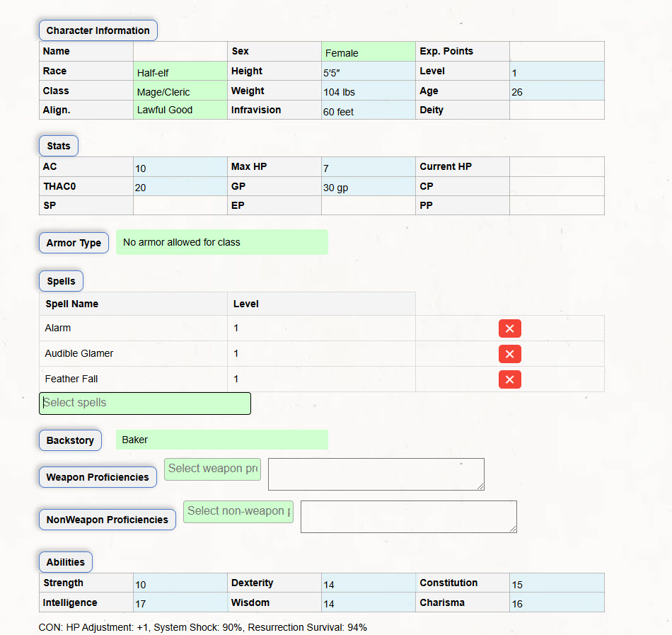Click the Audible Glamer spell name
The height and width of the screenshot is (635, 672).
[x=79, y=353]
